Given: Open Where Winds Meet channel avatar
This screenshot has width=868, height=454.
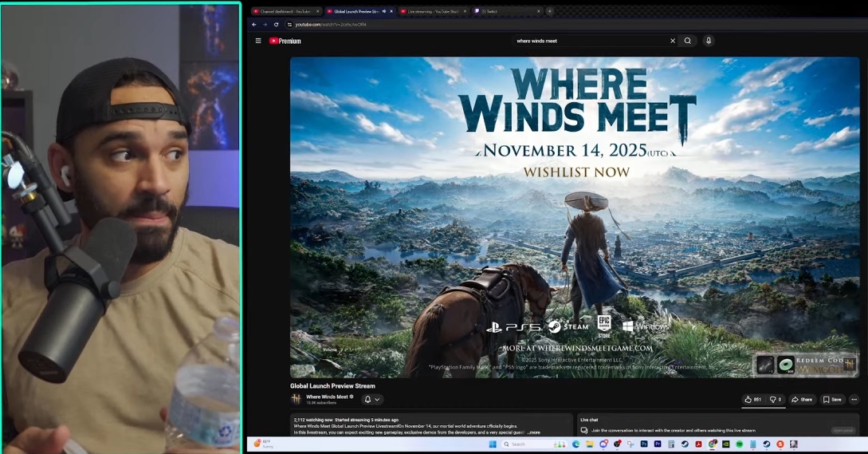Looking at the screenshot, I should [297, 399].
